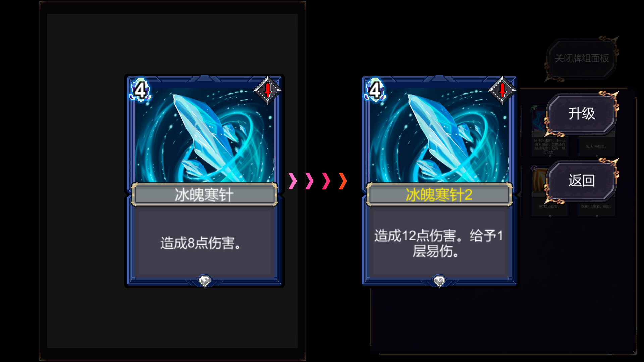Click the red sword attack icon on upgraded card
The image size is (644, 362).
coord(502,90)
